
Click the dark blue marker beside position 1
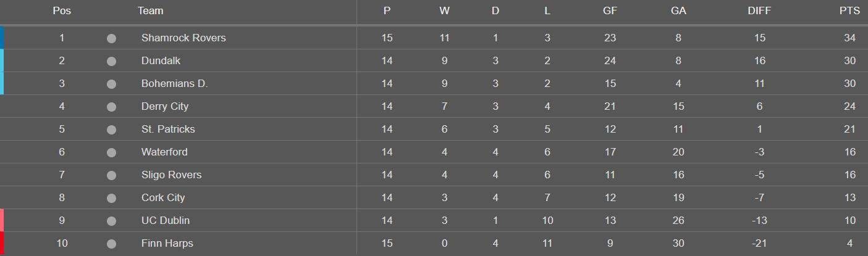2,38
